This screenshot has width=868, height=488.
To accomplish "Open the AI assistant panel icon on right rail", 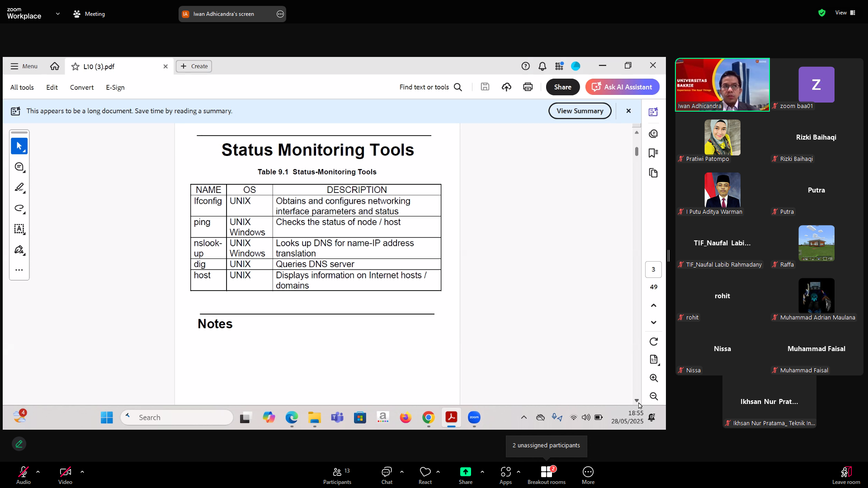I will (x=653, y=112).
